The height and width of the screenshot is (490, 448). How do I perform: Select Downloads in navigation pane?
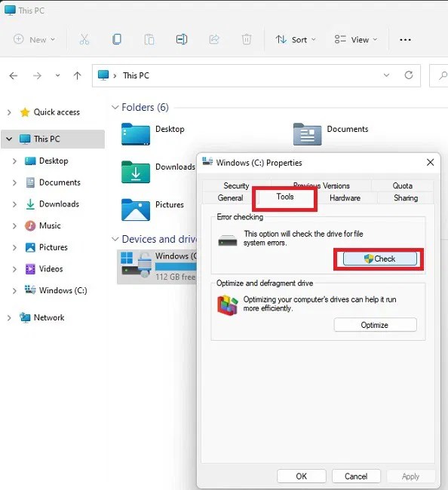coord(52,204)
